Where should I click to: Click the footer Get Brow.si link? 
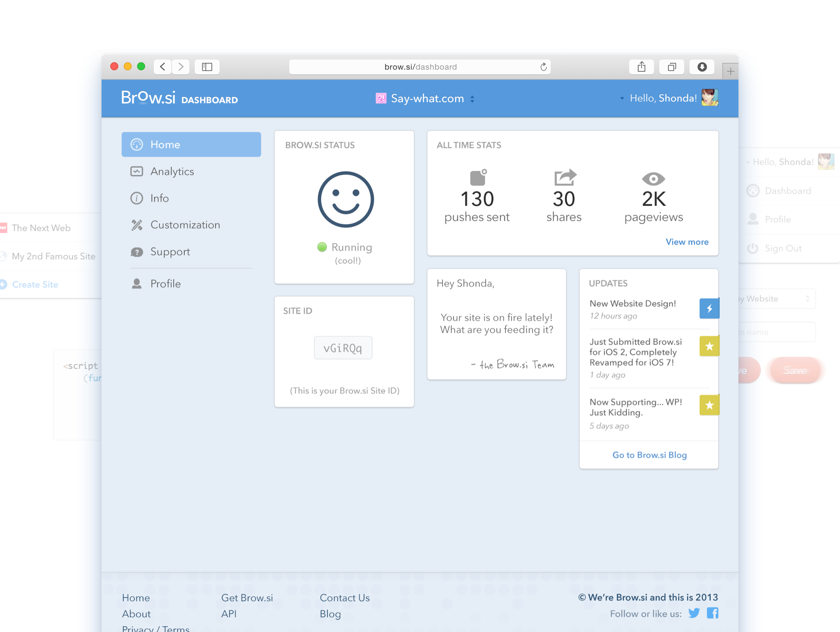coord(247,598)
